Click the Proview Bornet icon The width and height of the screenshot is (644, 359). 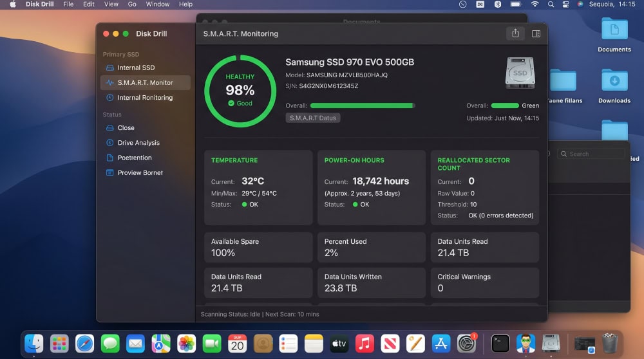(x=109, y=172)
